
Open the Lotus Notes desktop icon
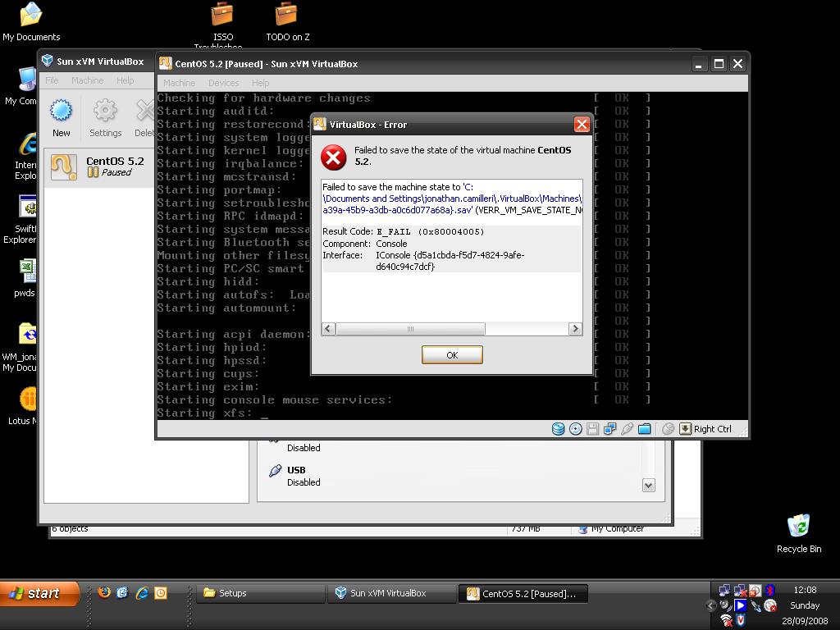coord(25,406)
